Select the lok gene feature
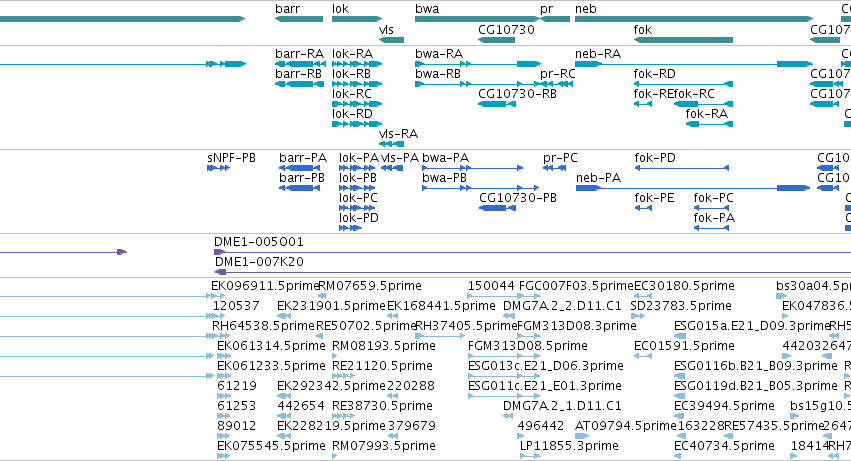 pos(357,19)
